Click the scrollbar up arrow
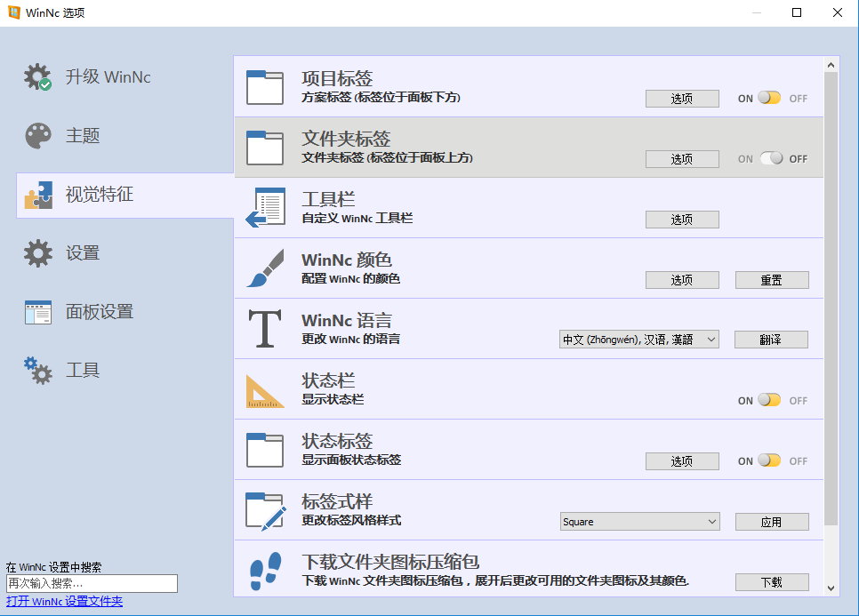Screen dimensions: 859x616 (x=831, y=65)
